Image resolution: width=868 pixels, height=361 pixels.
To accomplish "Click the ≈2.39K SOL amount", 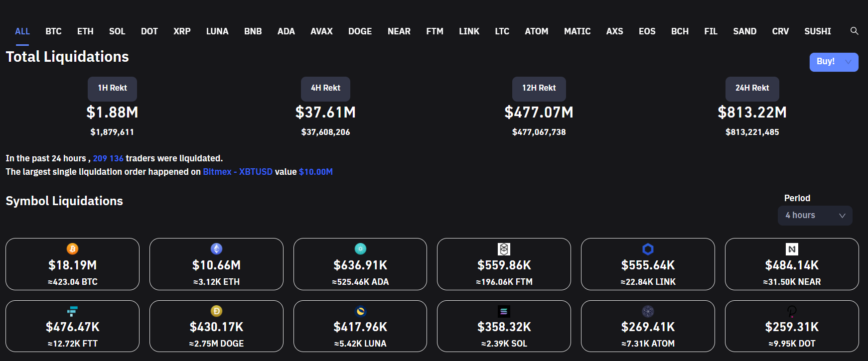I will 504,344.
